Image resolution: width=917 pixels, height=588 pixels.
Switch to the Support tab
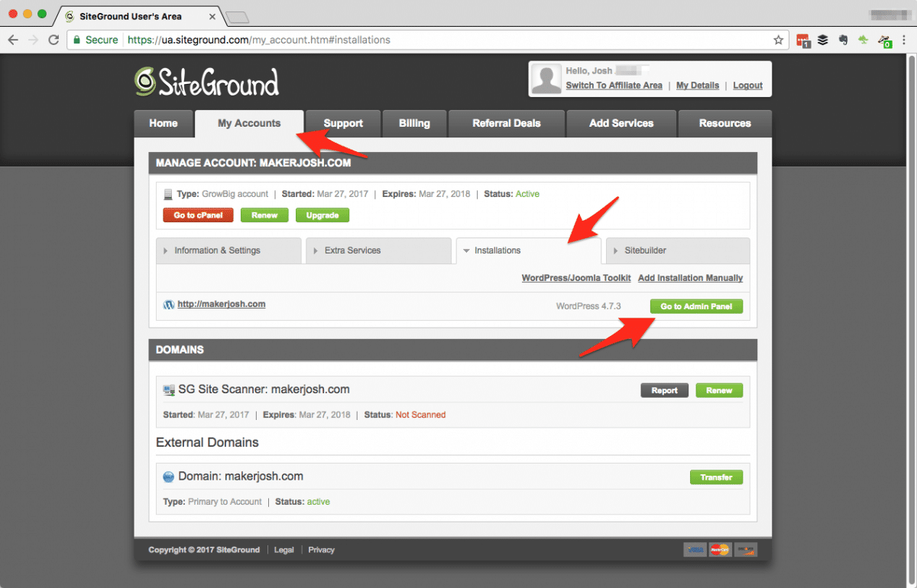343,124
